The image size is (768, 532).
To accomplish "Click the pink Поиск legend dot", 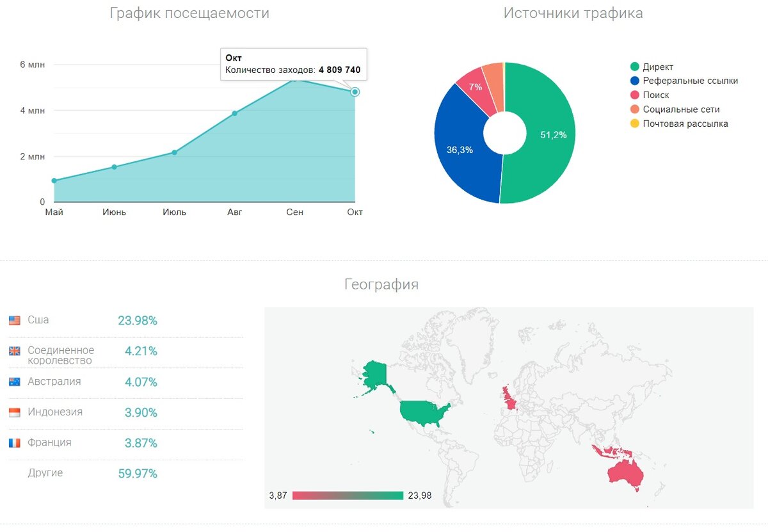I will 634,95.
